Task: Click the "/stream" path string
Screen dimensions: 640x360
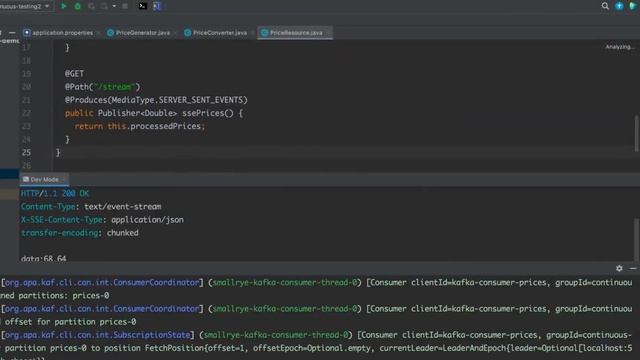Action: point(114,87)
